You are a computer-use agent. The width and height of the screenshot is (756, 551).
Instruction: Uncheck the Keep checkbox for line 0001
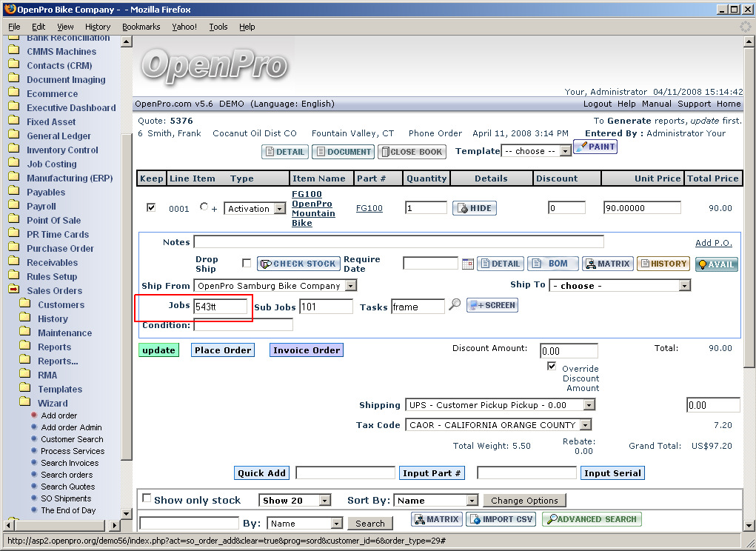coord(151,208)
